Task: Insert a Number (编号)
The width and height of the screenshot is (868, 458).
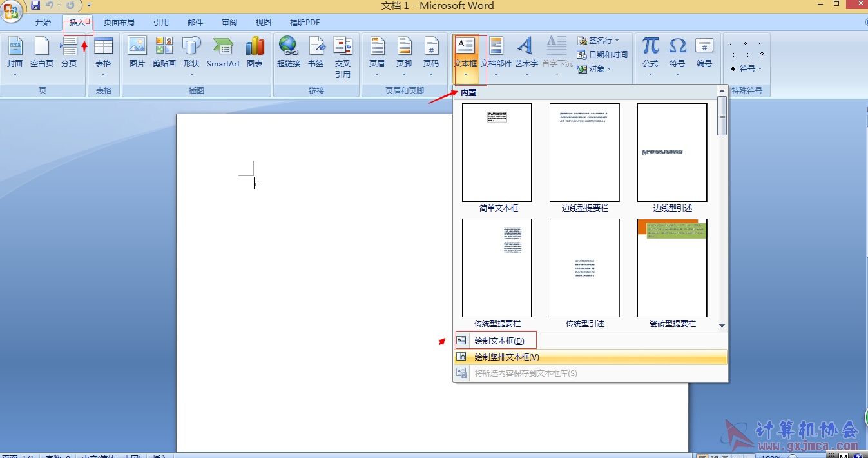Action: [704, 53]
